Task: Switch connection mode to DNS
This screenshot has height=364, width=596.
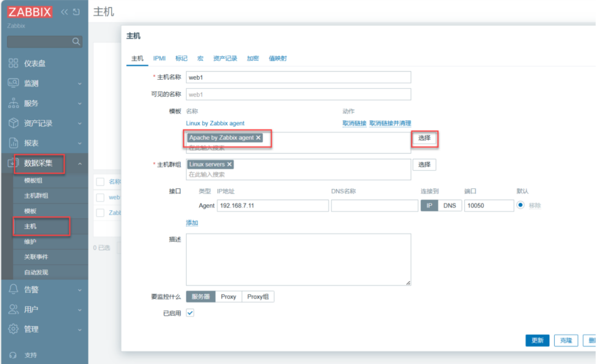Action: pos(449,206)
